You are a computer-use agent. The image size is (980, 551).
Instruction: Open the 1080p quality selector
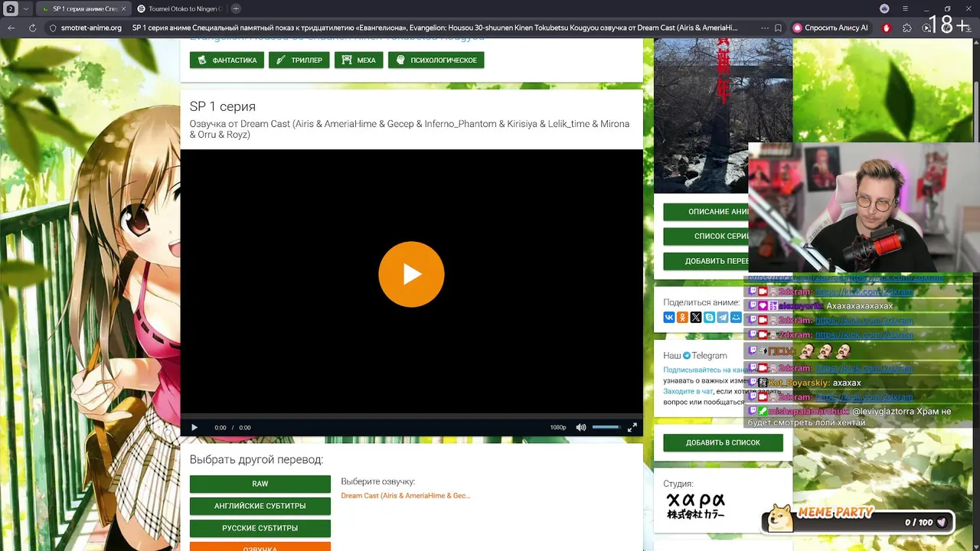pyautogui.click(x=558, y=428)
